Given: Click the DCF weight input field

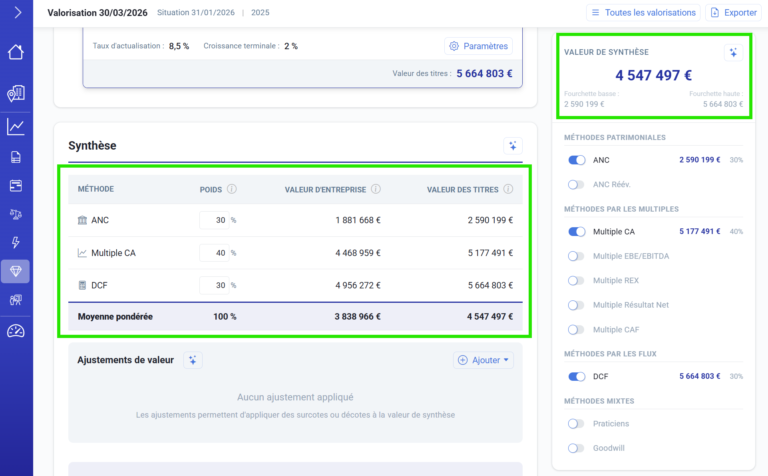Looking at the screenshot, I should (x=212, y=286).
